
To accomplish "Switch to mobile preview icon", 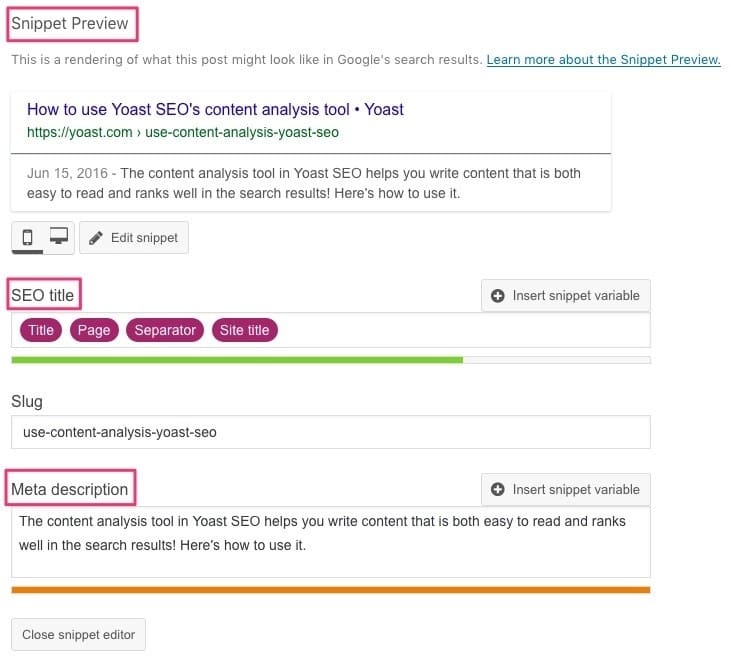I will 28,238.
